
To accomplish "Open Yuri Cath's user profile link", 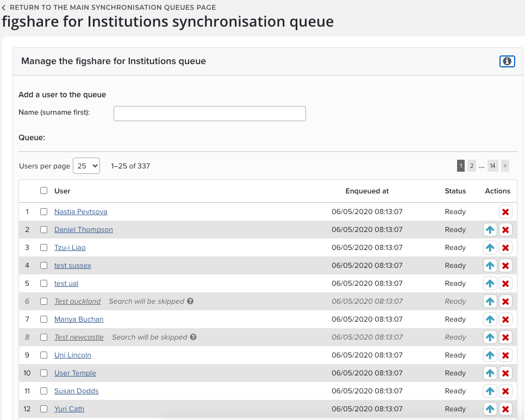I will [x=69, y=409].
